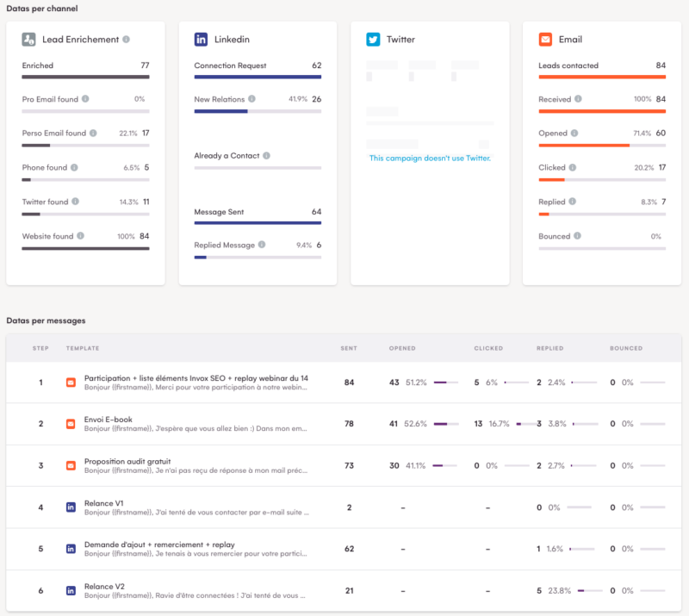Click LinkedIn icon of Relance V2 row

(71, 590)
